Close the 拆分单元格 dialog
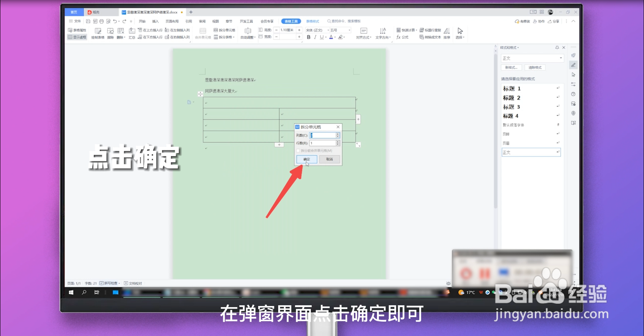644x336 pixels. [338, 127]
